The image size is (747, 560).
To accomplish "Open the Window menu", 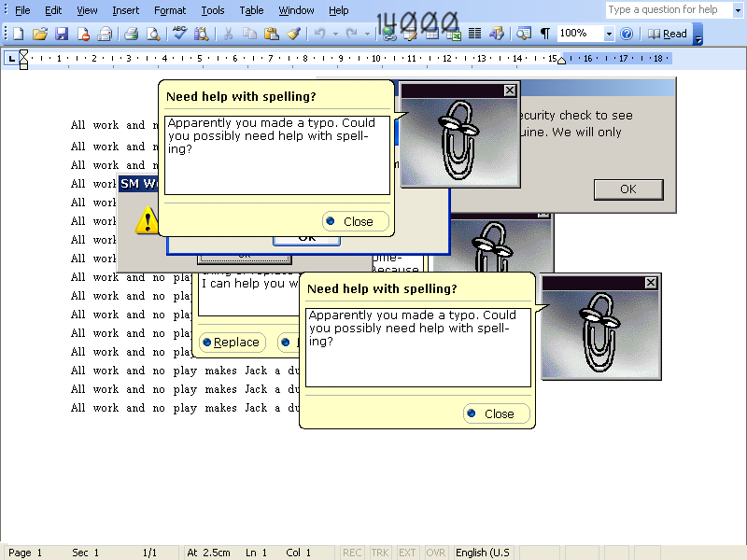I will click(x=296, y=10).
